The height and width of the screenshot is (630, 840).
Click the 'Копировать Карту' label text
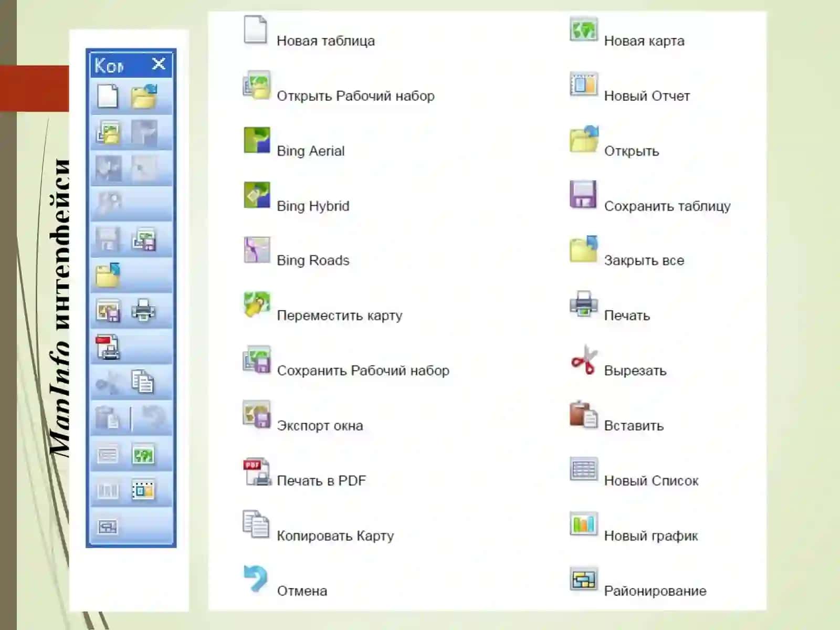(335, 536)
